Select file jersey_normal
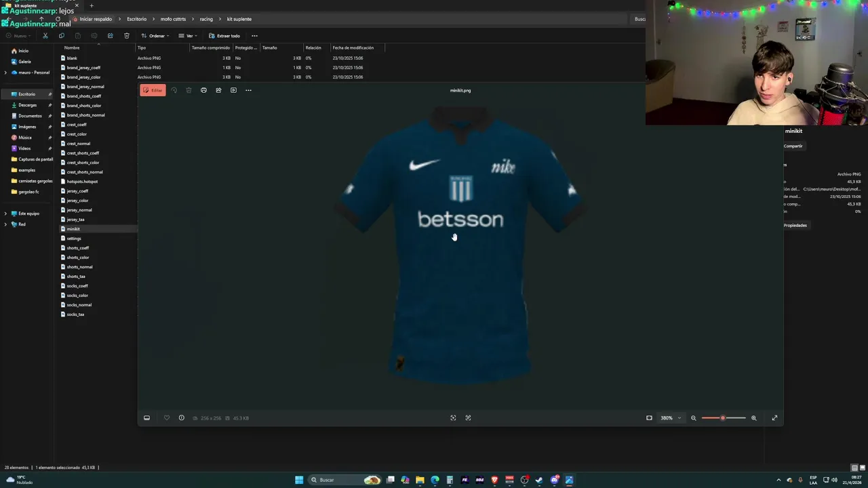Screen dimensions: 868x488 coord(79,210)
